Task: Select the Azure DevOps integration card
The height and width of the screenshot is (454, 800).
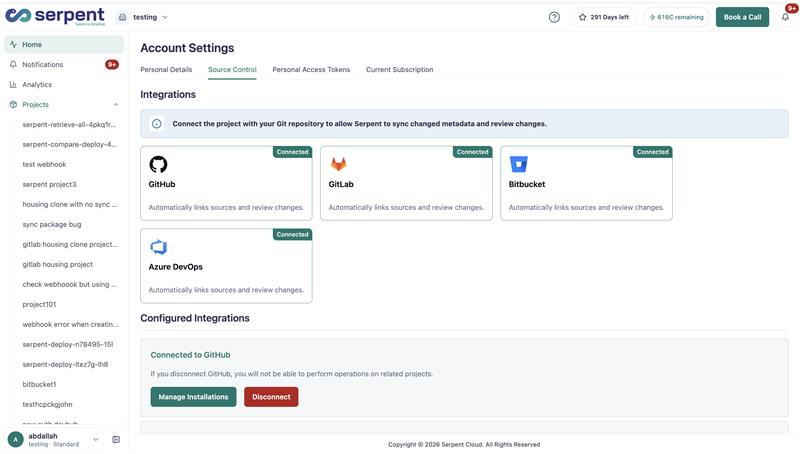Action: (226, 266)
